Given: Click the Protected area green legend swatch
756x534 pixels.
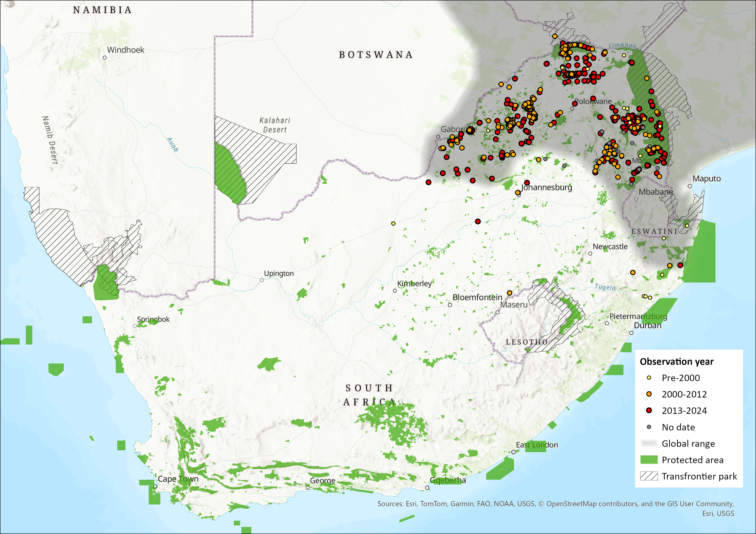Looking at the screenshot, I should (x=649, y=460).
